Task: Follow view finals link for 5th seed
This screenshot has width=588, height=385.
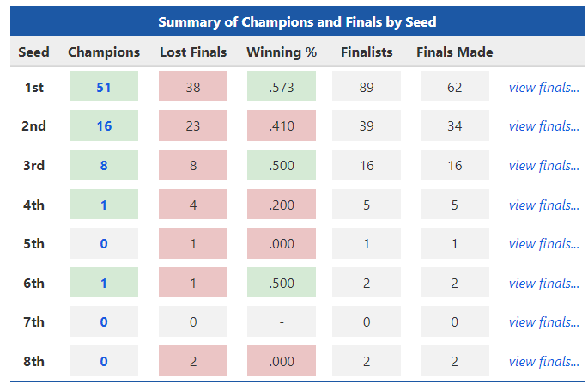Action: tap(543, 244)
